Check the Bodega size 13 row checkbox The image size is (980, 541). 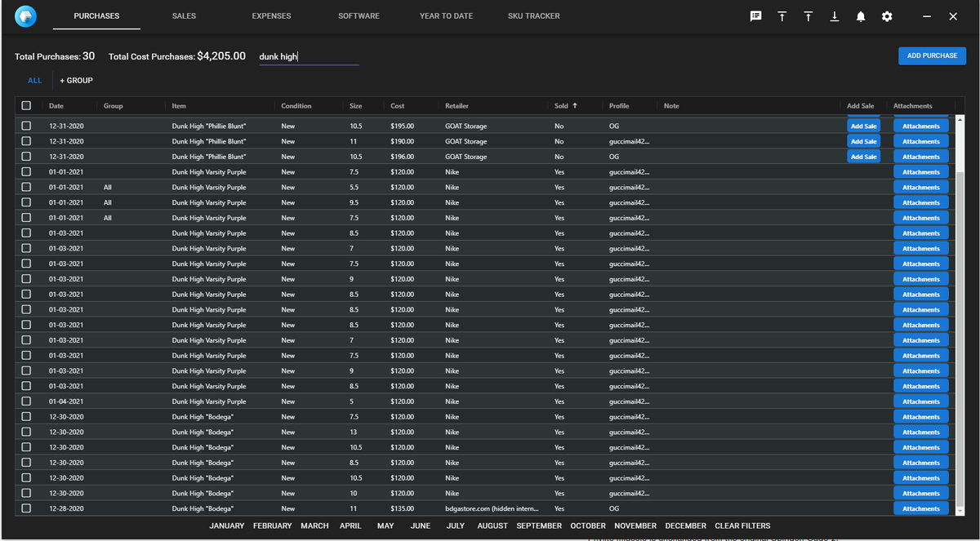[26, 432]
